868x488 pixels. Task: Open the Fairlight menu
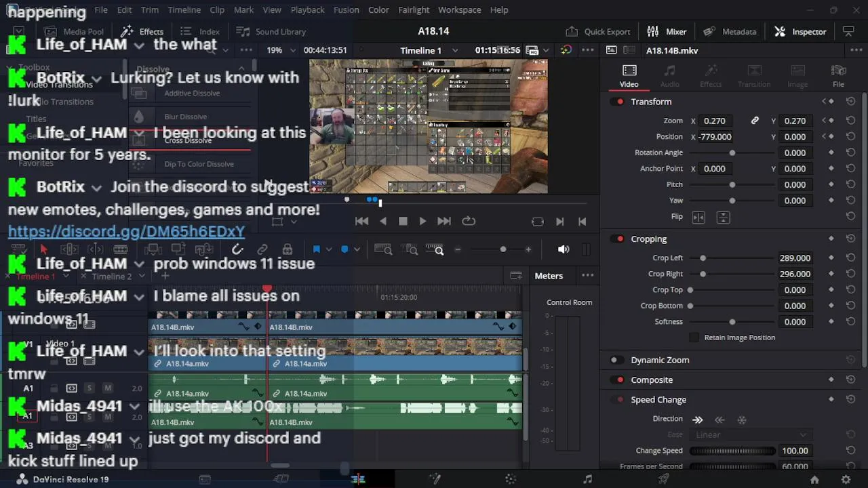[414, 10]
